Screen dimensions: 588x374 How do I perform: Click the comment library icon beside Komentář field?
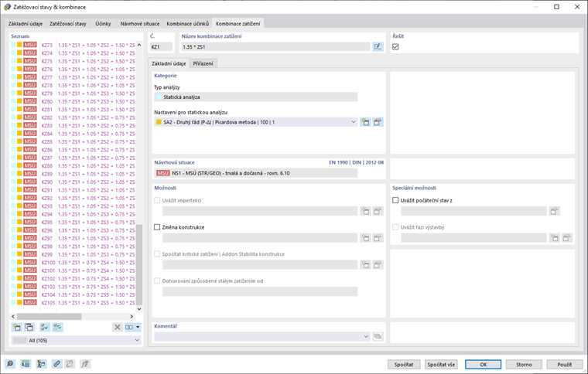378,337
